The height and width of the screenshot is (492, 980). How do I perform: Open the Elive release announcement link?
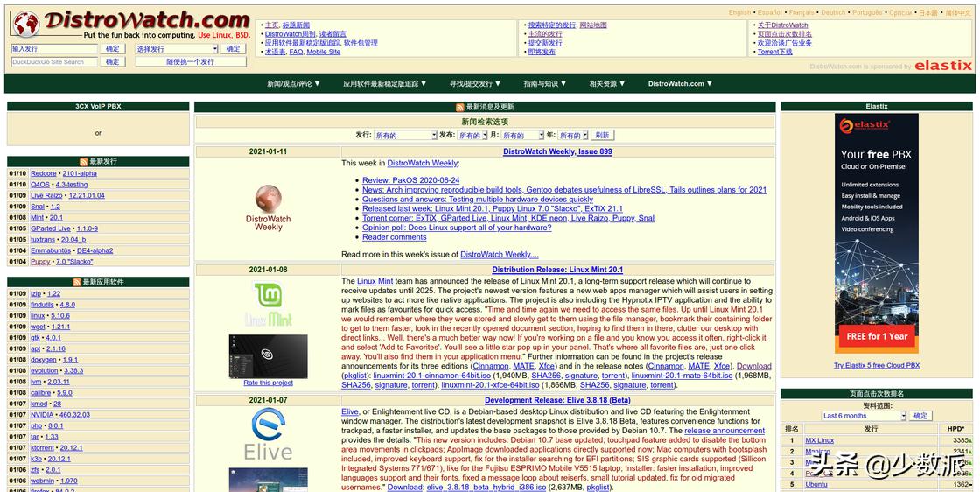tap(724, 431)
